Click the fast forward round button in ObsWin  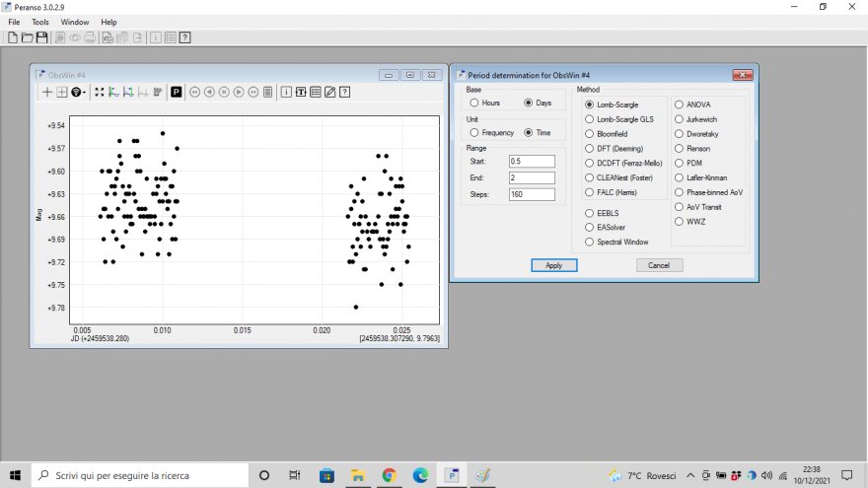click(x=253, y=92)
